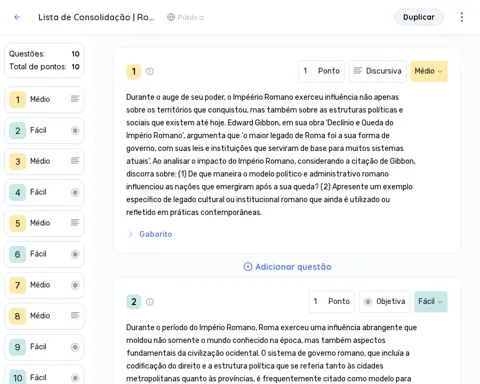480x384 pixels.
Task: Jump to question 3 Médio in sidebar
Action: [44, 161]
